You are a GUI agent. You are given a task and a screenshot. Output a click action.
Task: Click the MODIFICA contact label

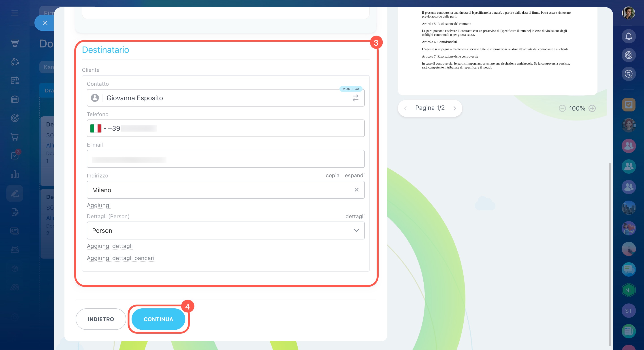coord(350,89)
